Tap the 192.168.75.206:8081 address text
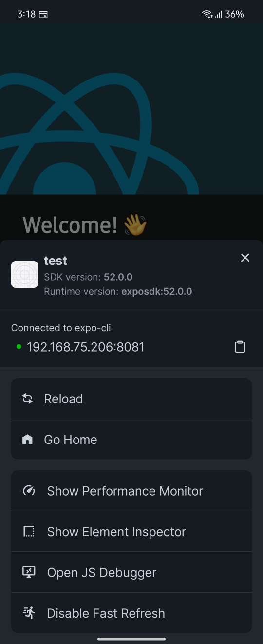This screenshot has width=263, height=644. click(x=86, y=347)
